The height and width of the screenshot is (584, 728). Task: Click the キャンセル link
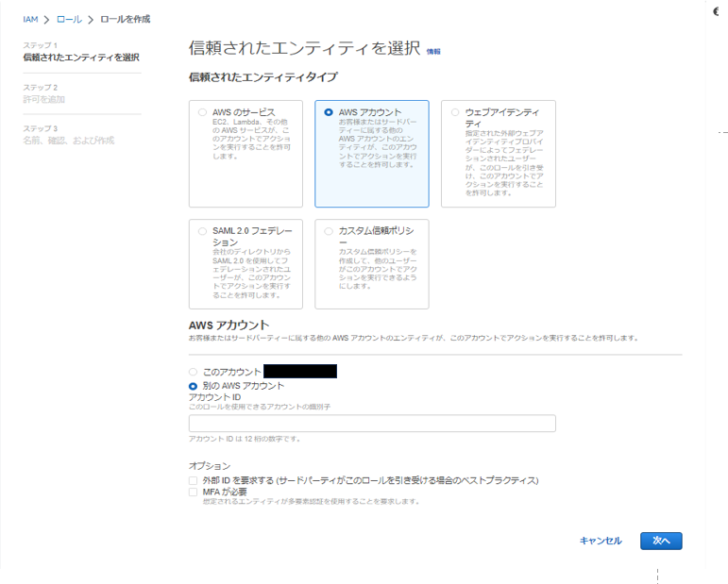point(601,541)
